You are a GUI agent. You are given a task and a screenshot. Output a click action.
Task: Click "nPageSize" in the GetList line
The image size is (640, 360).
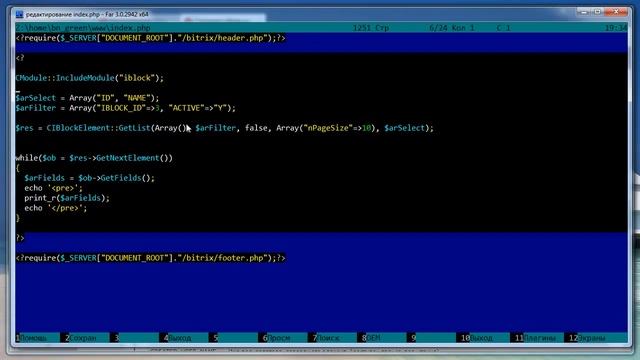click(328, 128)
